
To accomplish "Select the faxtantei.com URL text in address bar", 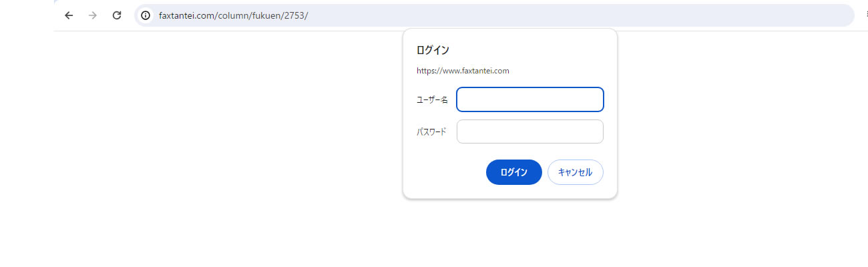I will click(x=233, y=15).
